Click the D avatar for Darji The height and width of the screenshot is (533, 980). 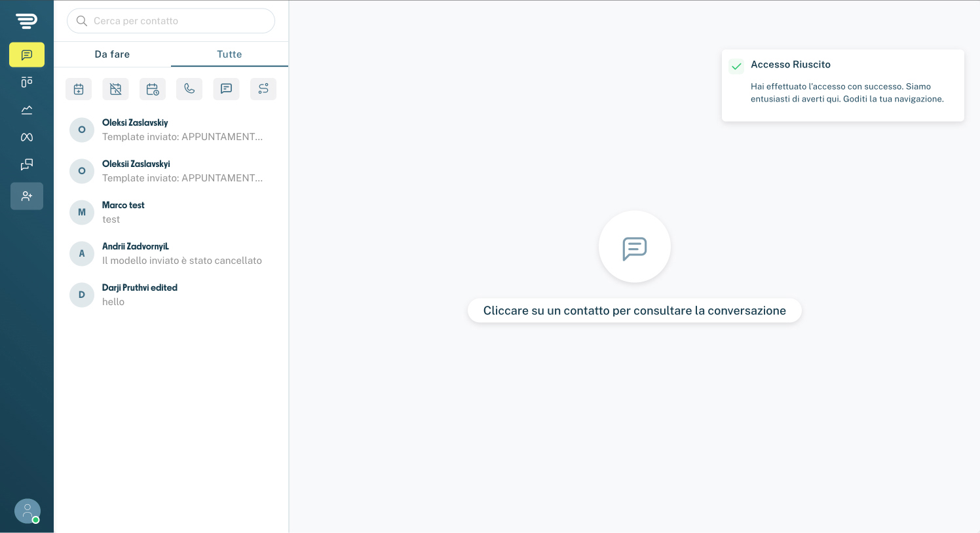coord(82,295)
